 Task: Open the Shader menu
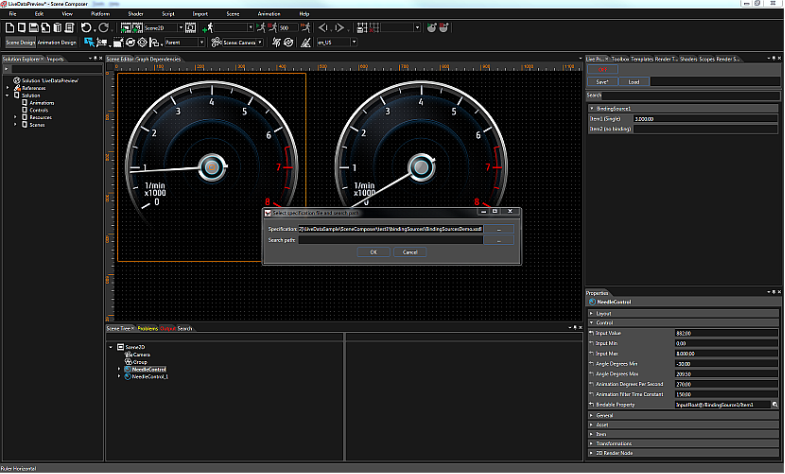136,14
